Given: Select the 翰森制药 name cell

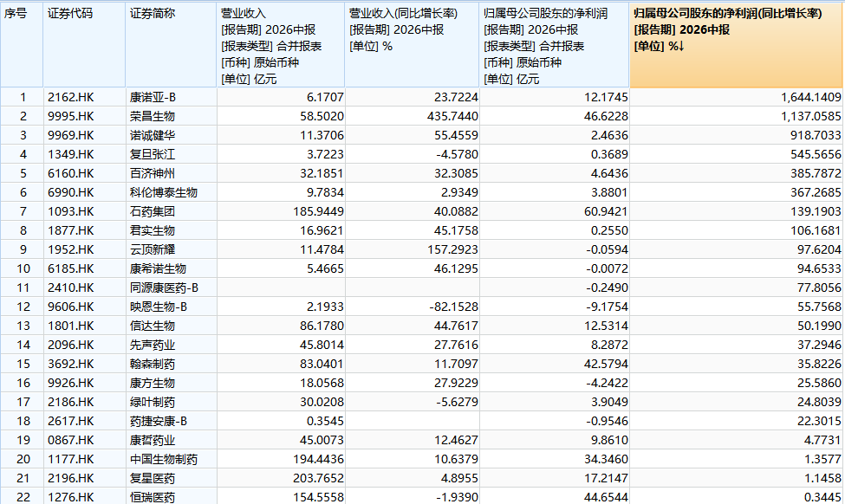Looking at the screenshot, I should click(x=153, y=364).
